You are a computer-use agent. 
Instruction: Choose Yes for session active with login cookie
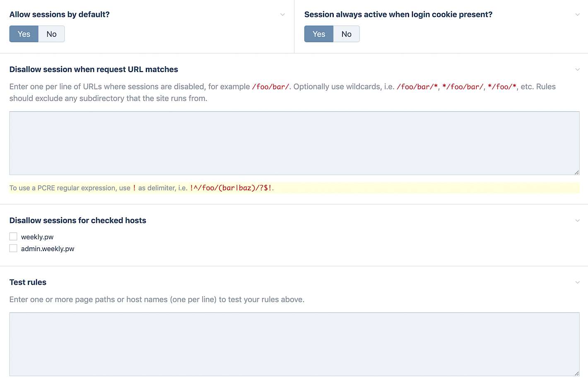319,34
